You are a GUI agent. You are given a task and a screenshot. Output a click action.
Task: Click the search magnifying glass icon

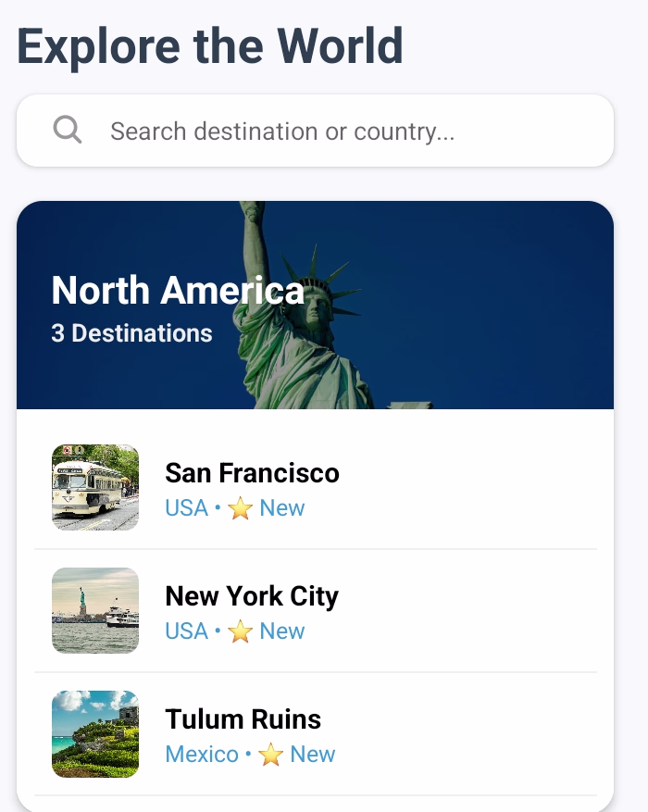point(67,130)
